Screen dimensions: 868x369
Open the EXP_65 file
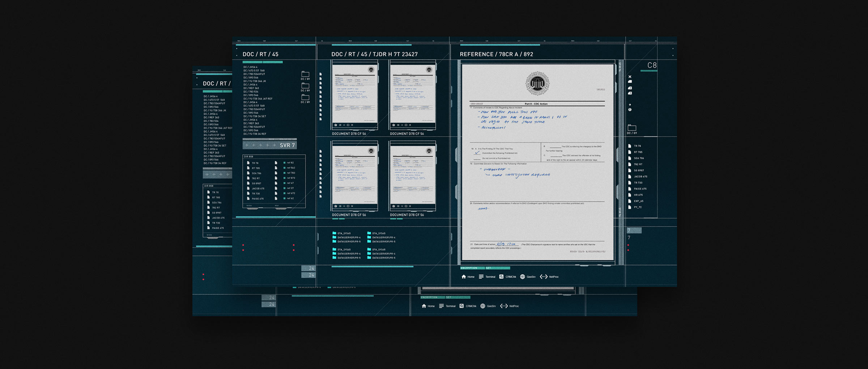click(636, 201)
